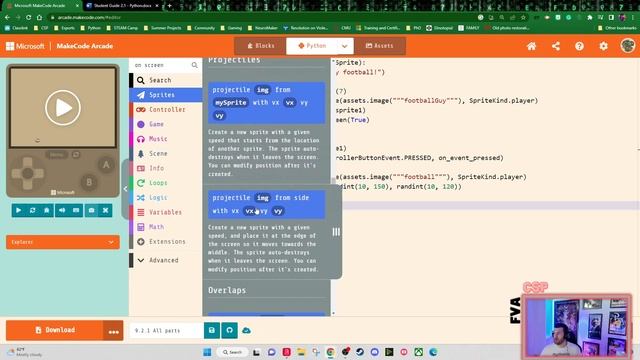Select the Sprites toolbox category
The width and height of the screenshot is (640, 360).
point(165,95)
